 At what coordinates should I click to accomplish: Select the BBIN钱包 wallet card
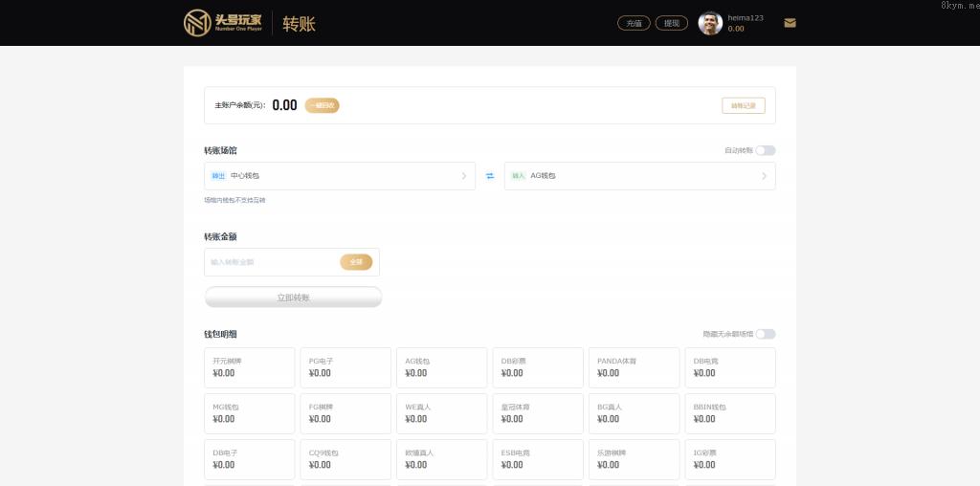pos(729,413)
